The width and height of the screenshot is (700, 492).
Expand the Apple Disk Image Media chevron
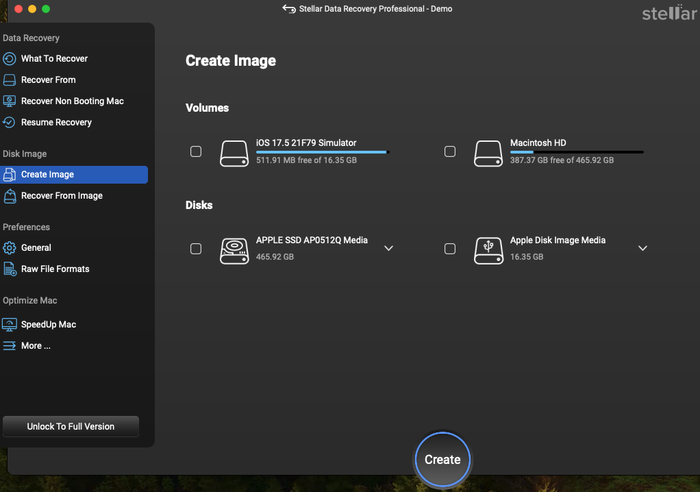pos(642,248)
